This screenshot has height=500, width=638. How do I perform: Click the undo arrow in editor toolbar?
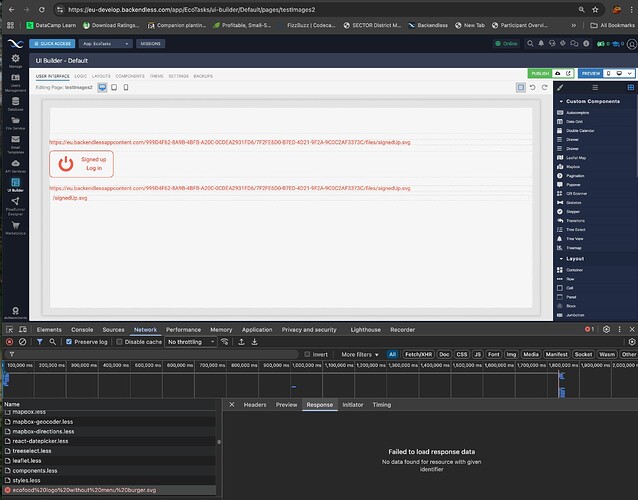[x=533, y=88]
